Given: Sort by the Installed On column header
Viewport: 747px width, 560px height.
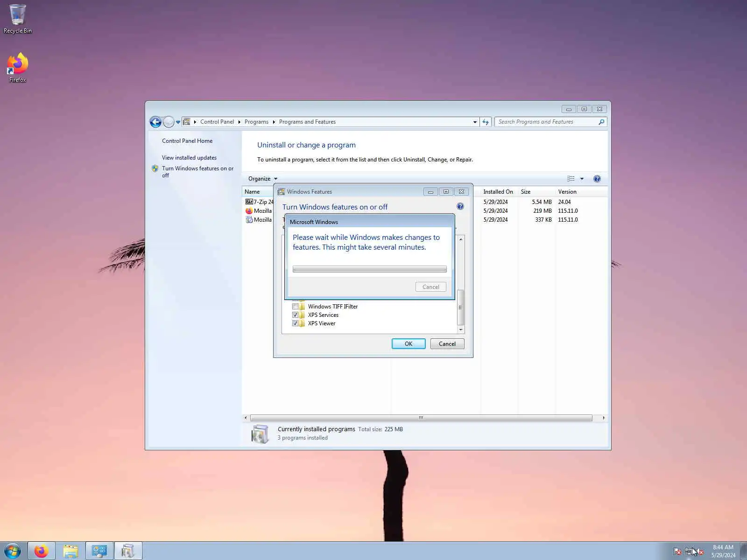Looking at the screenshot, I should coord(499,192).
